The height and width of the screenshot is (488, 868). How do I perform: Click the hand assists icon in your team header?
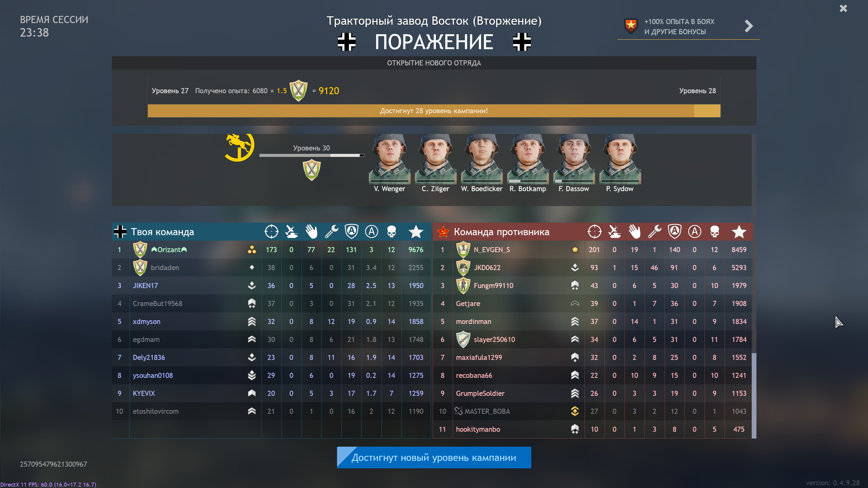tap(311, 232)
